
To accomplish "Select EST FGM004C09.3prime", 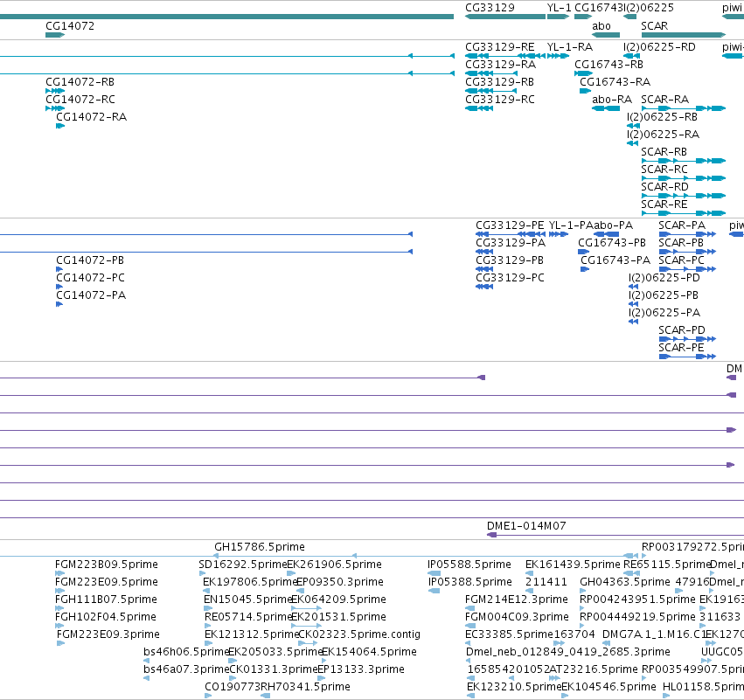I will (x=517, y=617).
